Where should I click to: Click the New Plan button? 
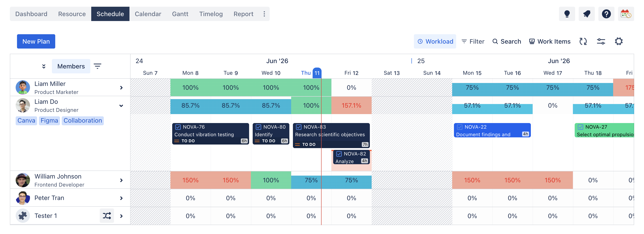click(x=36, y=42)
